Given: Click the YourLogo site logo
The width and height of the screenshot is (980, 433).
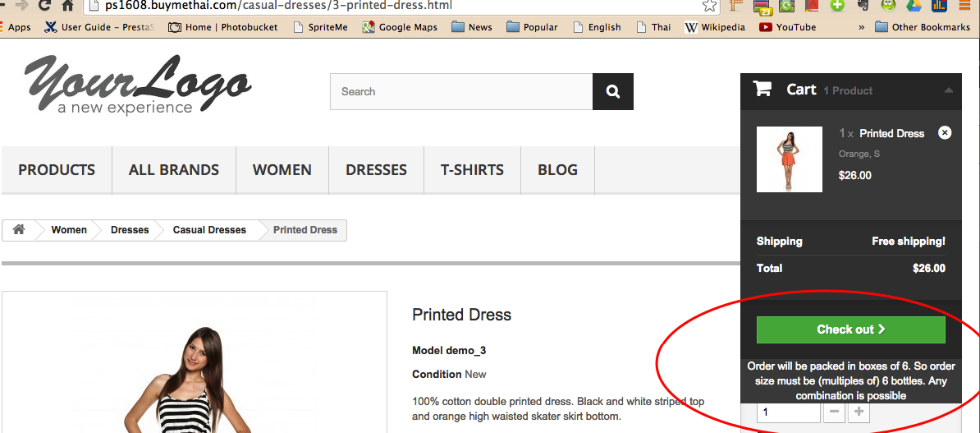Looking at the screenshot, I should (138, 85).
